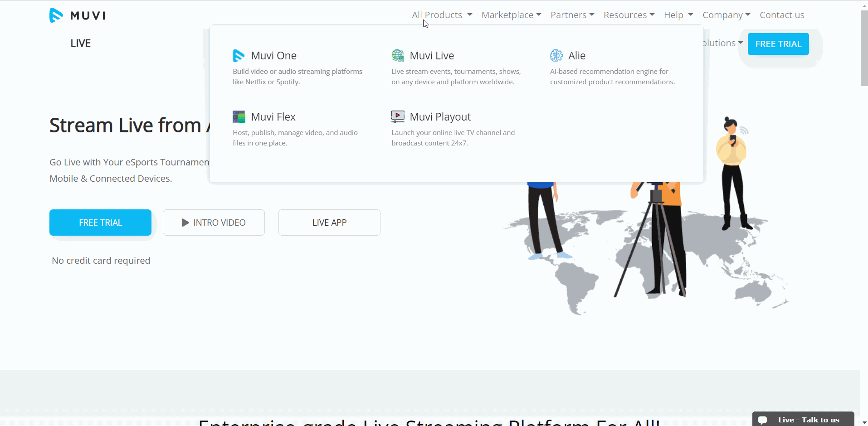The width and height of the screenshot is (868, 426).
Task: Click the Muvi Live description text
Action: (456, 77)
